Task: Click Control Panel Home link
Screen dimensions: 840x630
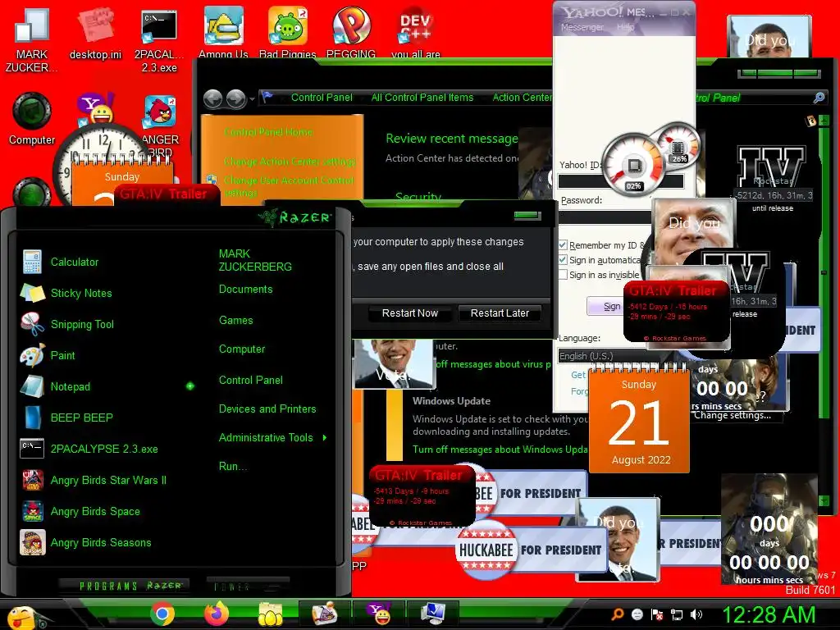Action: (268, 132)
